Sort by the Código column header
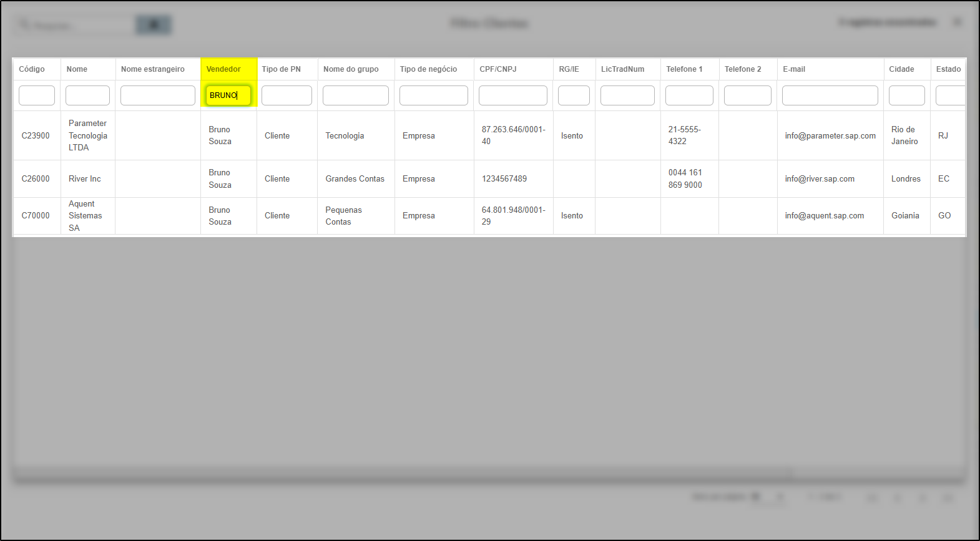This screenshot has width=980, height=541. [32, 69]
